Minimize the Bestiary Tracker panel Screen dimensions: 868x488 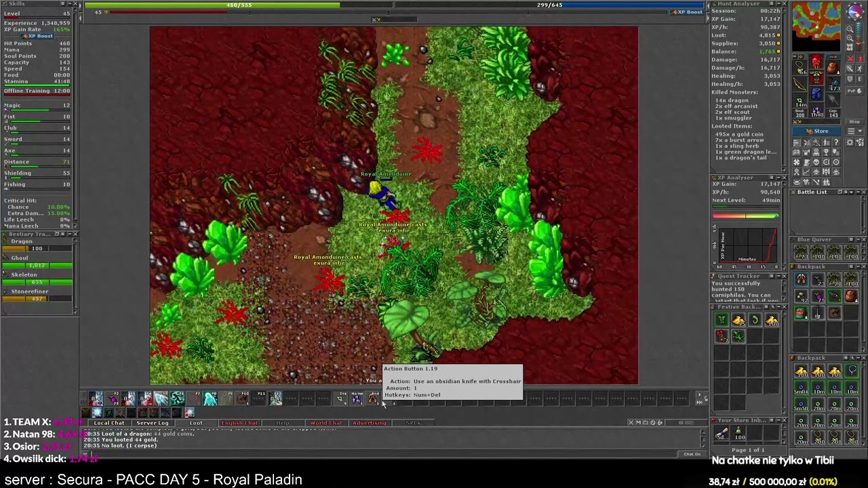pos(70,235)
